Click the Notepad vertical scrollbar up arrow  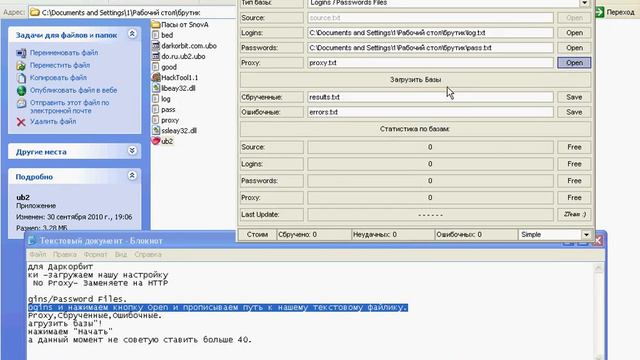598,268
